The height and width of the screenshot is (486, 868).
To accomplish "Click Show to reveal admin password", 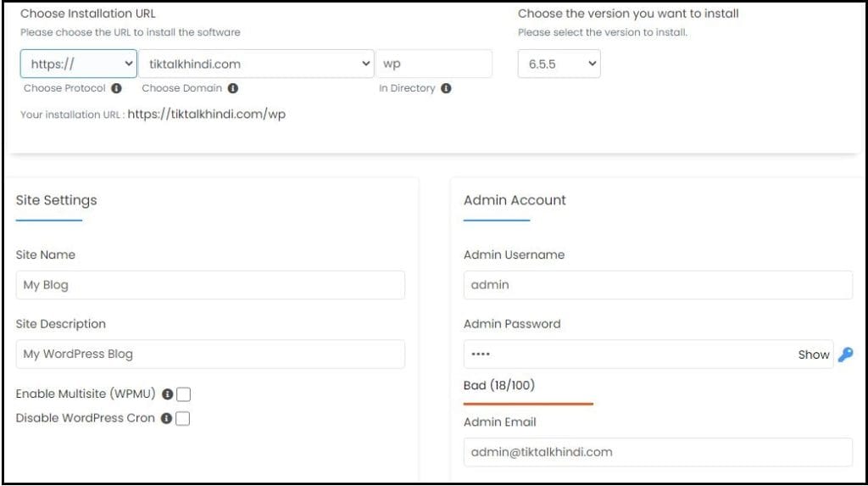I will click(x=813, y=355).
